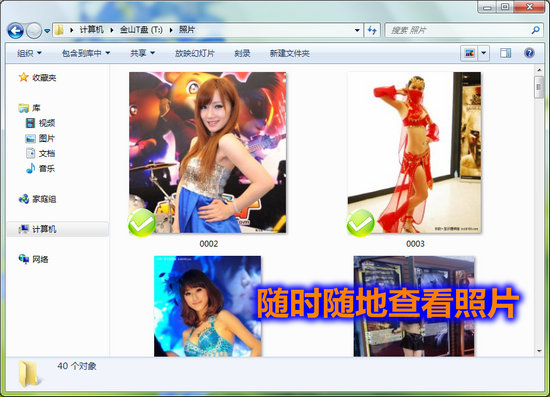Open the address bar history dropdown
550x397 pixels.
coord(357,30)
